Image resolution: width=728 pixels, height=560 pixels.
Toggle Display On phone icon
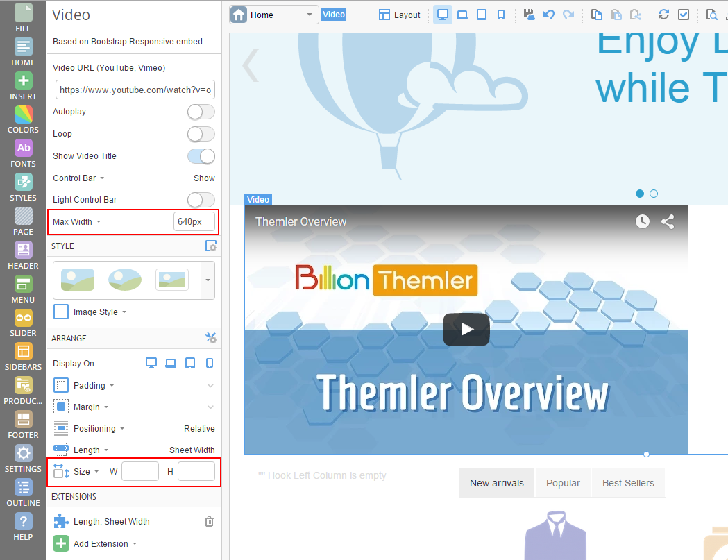tap(210, 363)
